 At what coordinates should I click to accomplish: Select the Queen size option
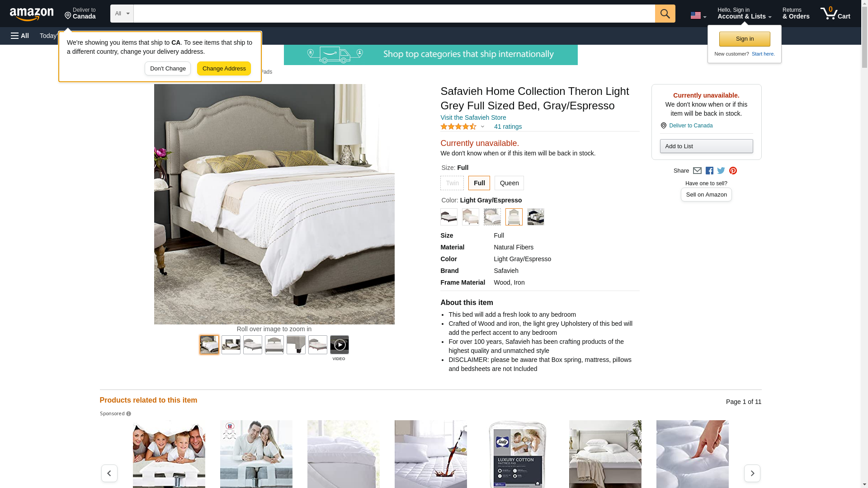pos(509,183)
